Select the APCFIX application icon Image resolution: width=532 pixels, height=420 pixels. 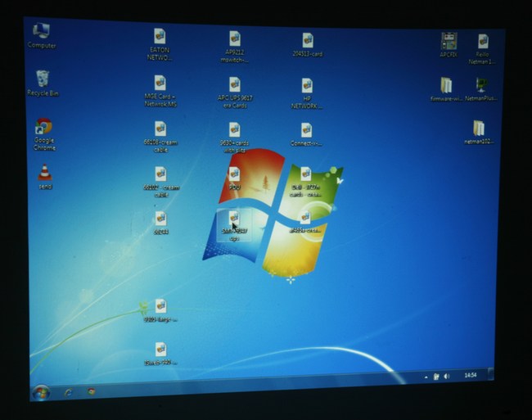click(x=449, y=41)
